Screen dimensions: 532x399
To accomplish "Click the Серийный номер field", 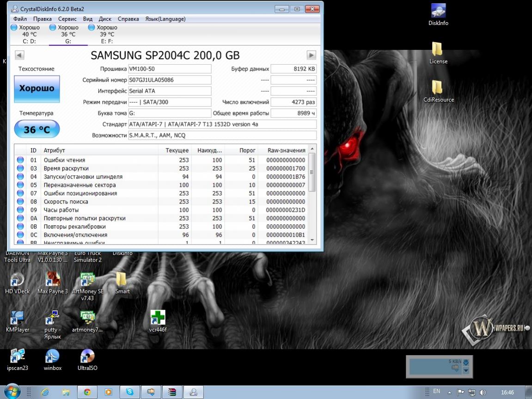I will [169, 80].
